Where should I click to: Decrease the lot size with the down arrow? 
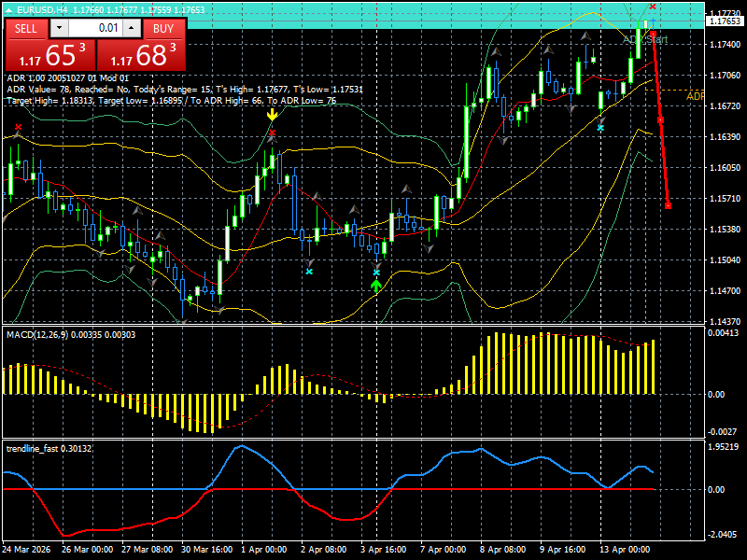(59, 27)
